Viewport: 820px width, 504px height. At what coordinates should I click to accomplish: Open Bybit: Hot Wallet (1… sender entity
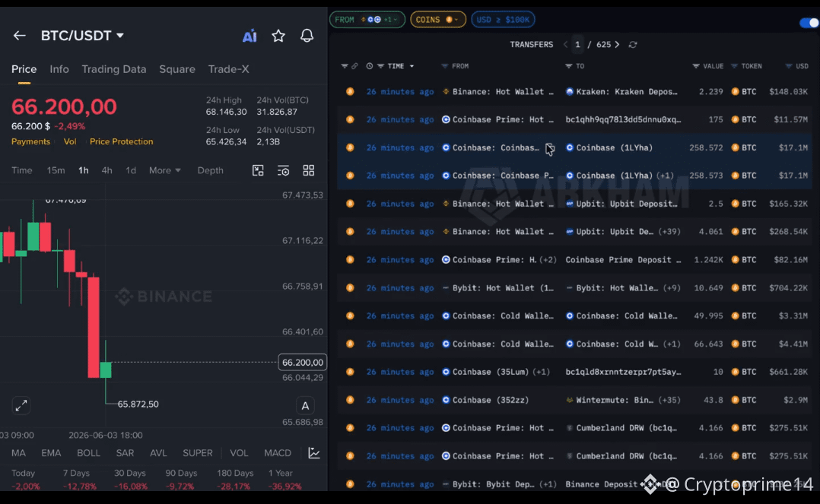[x=497, y=288]
